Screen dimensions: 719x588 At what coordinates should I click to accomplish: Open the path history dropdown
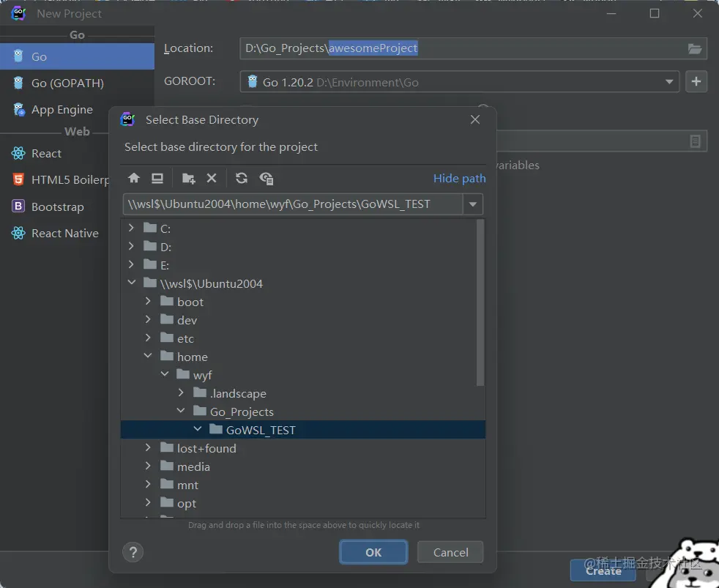coord(473,204)
